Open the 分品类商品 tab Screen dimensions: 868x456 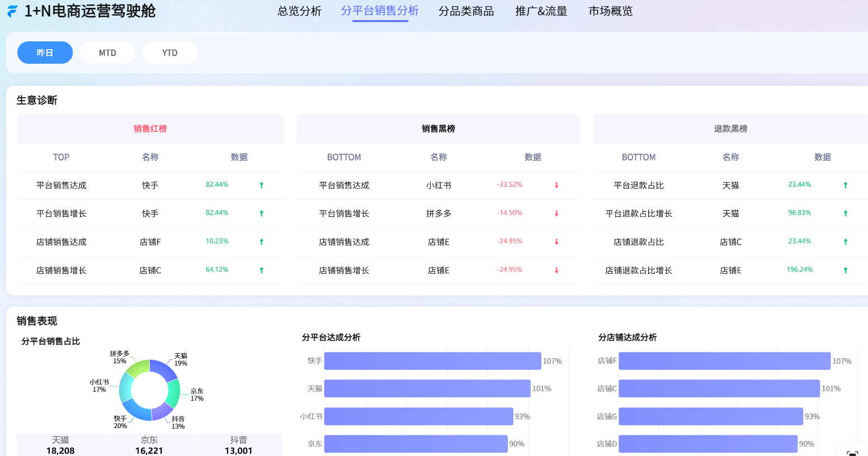[466, 11]
